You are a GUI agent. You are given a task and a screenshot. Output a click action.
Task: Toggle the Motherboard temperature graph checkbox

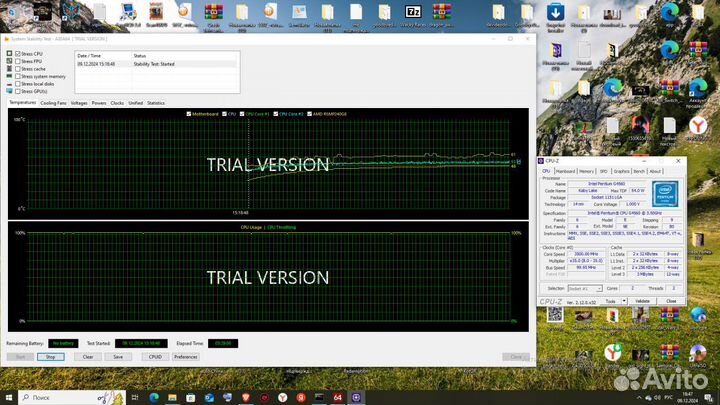(x=189, y=114)
